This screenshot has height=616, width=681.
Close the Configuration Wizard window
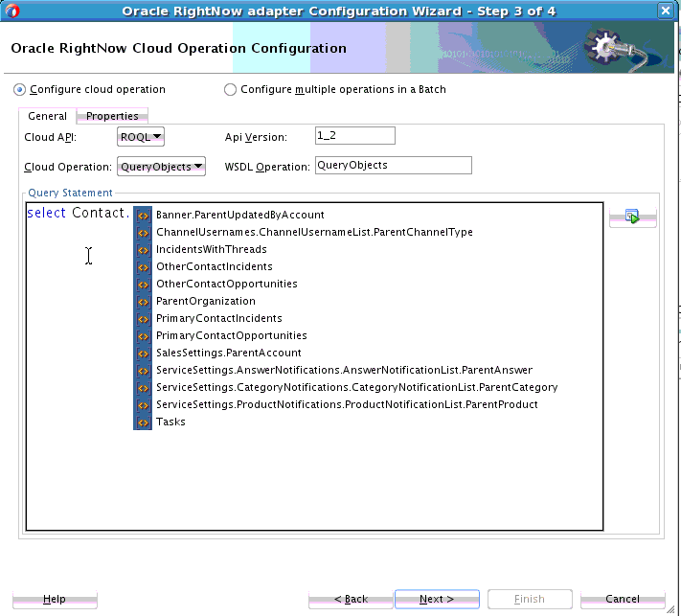coord(666,11)
